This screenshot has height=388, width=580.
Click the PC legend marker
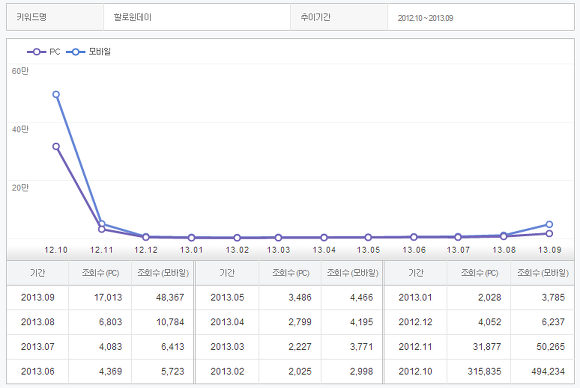(37, 52)
